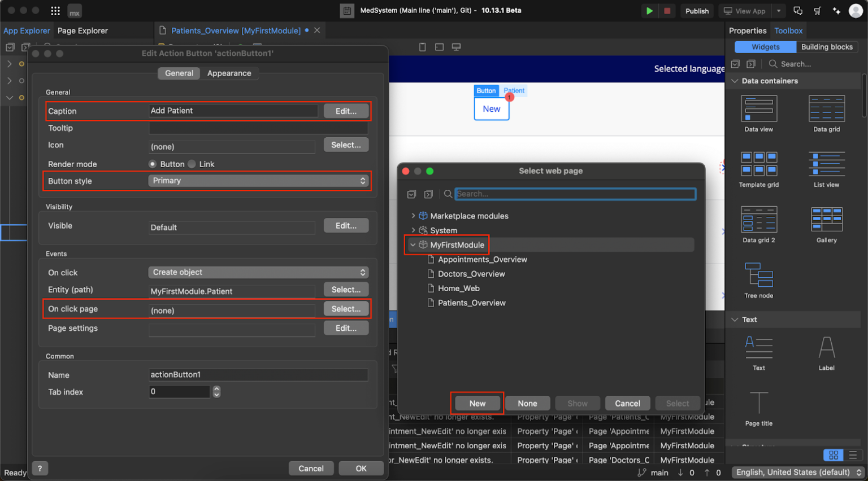
Task: Run the app using the green play icon
Action: tap(649, 11)
